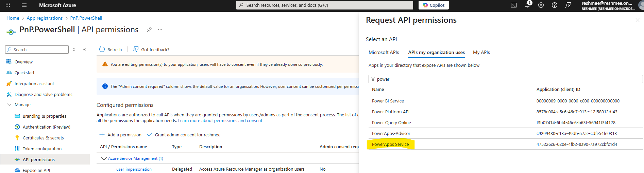Open Branding & properties
The height and width of the screenshot is (173, 644).
coord(44,116)
